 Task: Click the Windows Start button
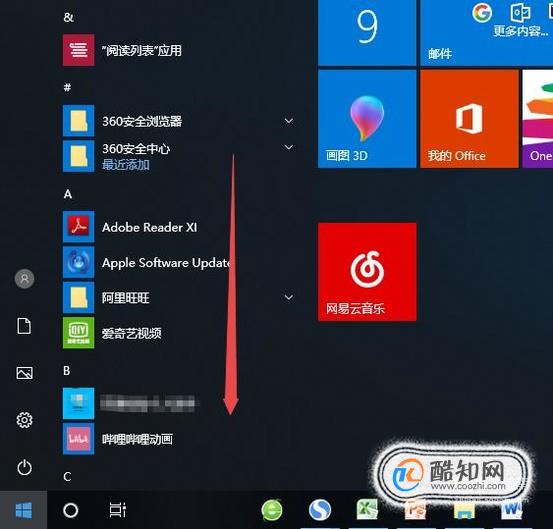[x=24, y=510]
